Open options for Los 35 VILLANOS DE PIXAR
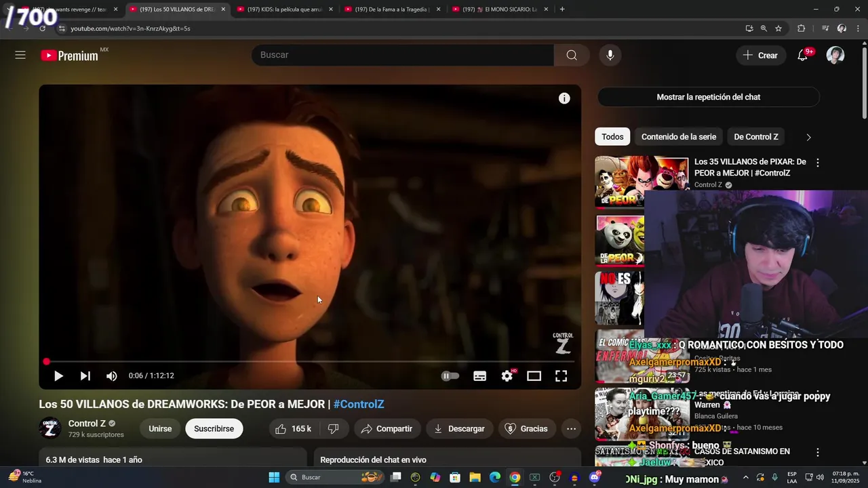The image size is (868, 488). [x=817, y=163]
